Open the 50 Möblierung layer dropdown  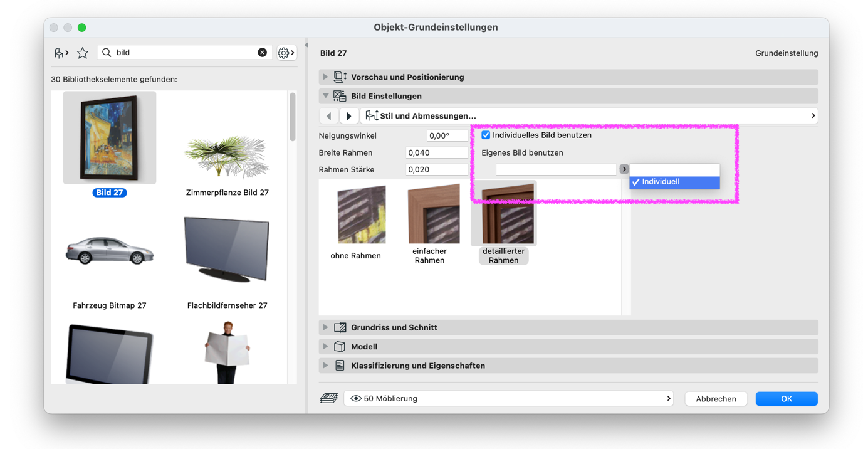(509, 399)
